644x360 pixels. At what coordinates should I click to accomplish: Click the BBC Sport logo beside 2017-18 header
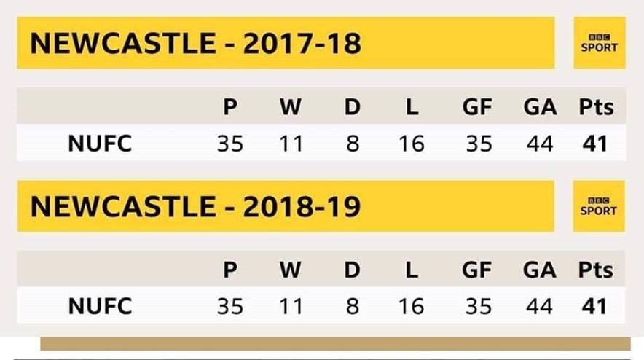[599, 43]
